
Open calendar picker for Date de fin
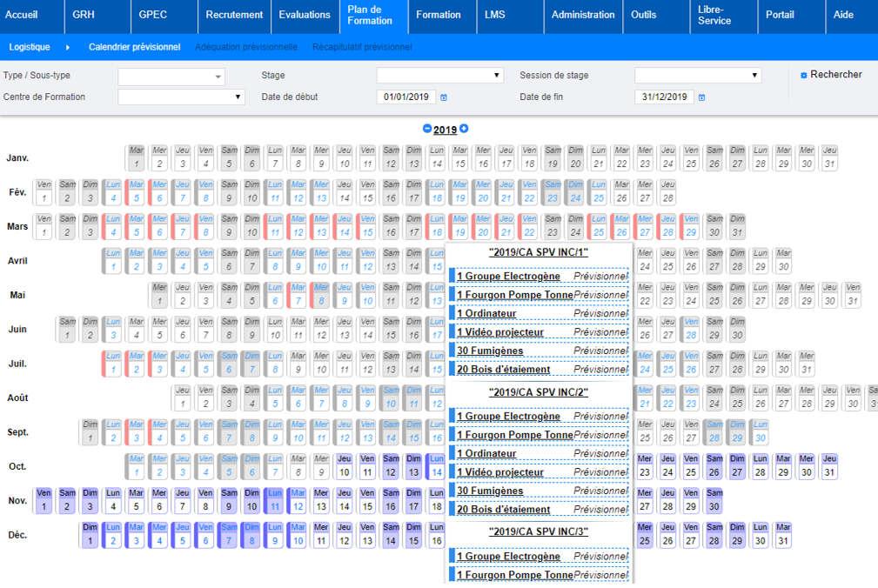pyautogui.click(x=701, y=97)
